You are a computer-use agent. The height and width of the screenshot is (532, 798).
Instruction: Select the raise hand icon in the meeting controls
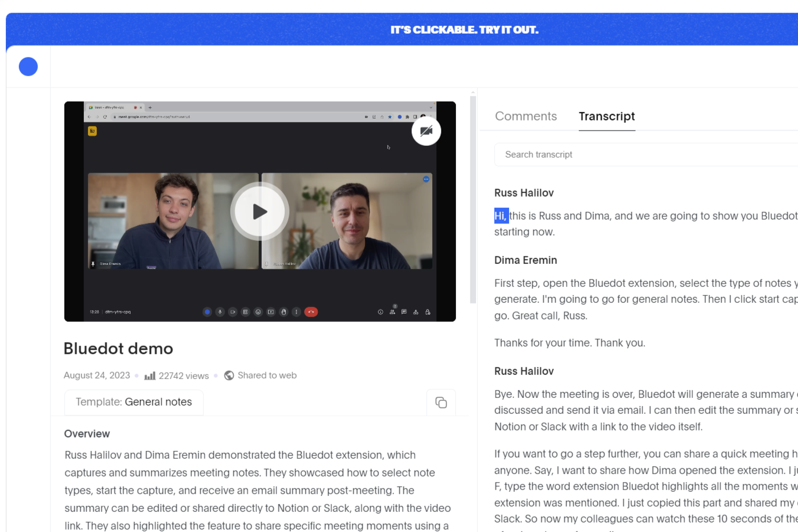pyautogui.click(x=284, y=312)
